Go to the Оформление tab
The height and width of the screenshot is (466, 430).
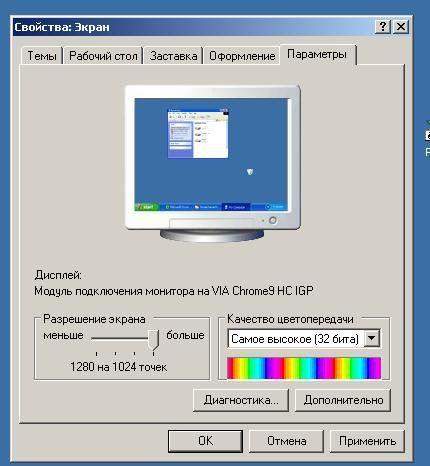pos(242,56)
